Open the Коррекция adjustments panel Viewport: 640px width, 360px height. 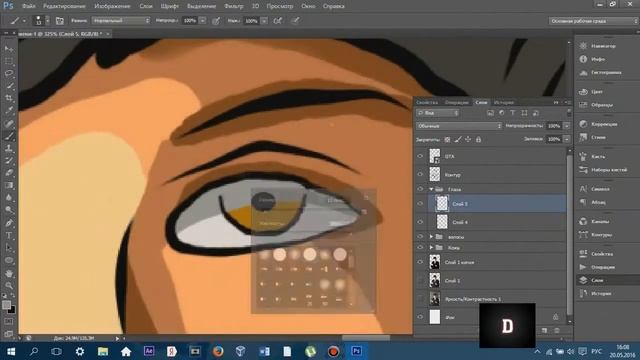[x=604, y=124]
